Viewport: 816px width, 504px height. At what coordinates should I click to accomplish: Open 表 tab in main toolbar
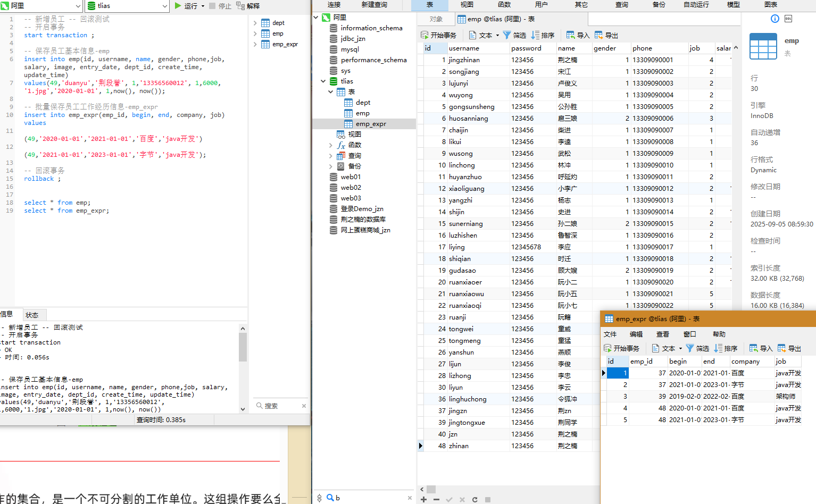[430, 5]
